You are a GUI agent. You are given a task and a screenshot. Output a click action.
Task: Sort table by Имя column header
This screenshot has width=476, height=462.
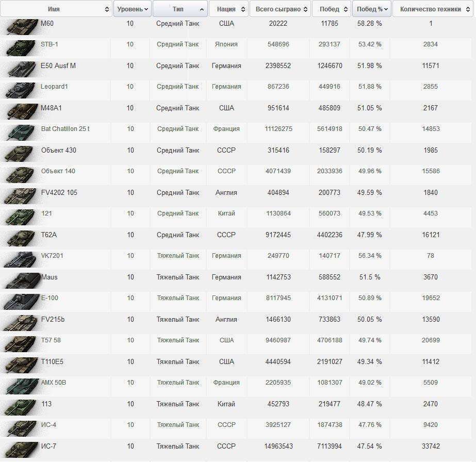[56, 9]
